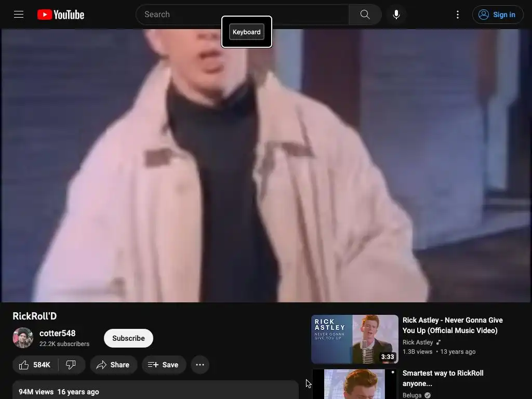The image size is (532, 399).
Task: Click the Sign in button
Action: point(497,15)
